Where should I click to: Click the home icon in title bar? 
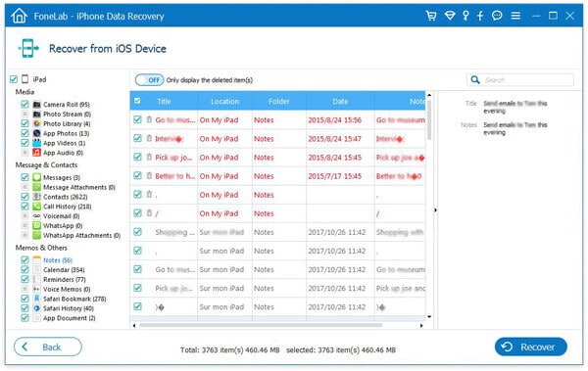click(19, 16)
